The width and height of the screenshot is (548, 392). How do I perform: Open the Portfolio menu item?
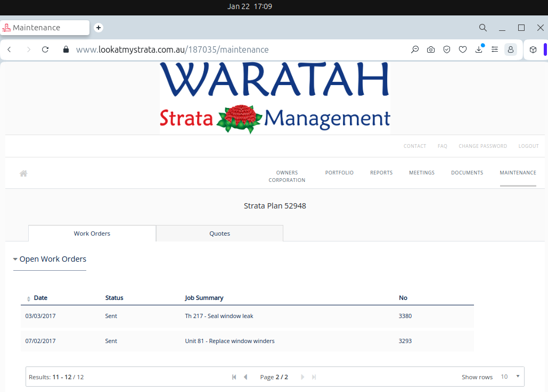point(339,173)
